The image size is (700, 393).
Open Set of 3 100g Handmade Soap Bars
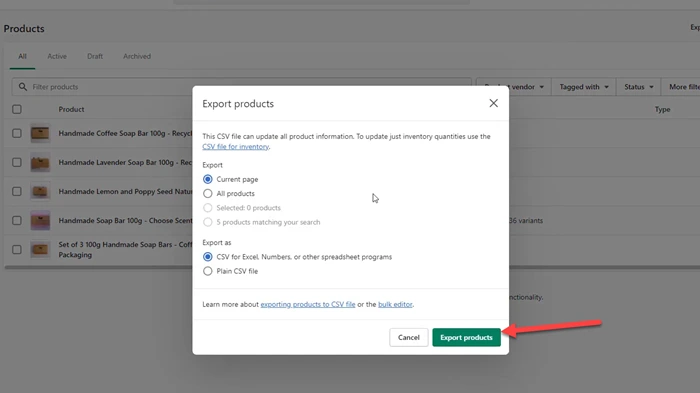point(125,250)
